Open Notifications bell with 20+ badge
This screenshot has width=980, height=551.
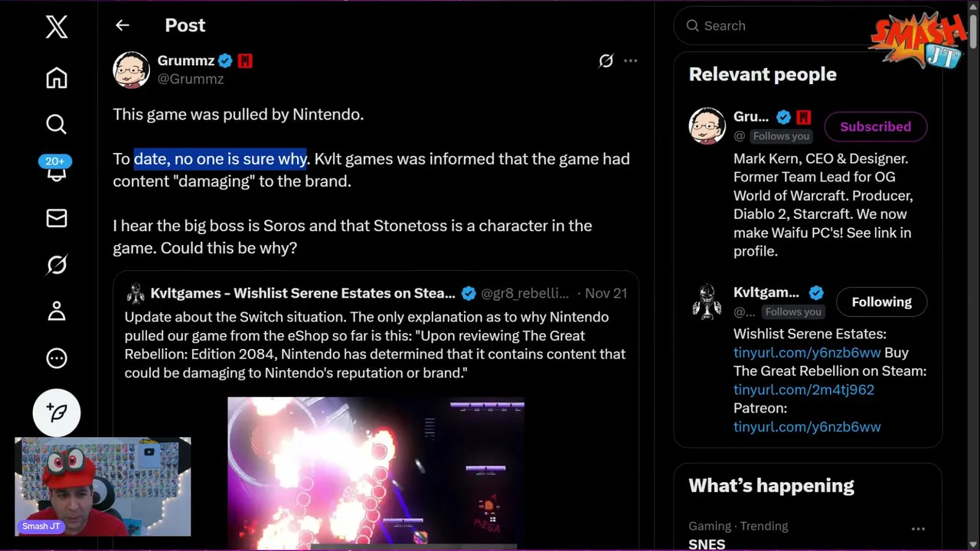57,171
